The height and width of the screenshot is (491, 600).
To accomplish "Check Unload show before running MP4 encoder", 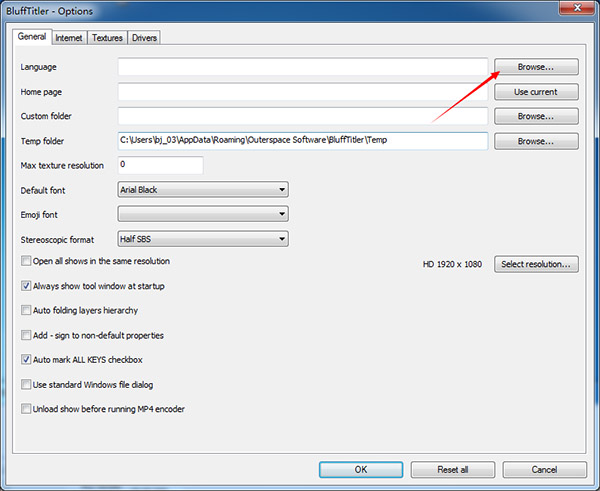I will click(26, 408).
